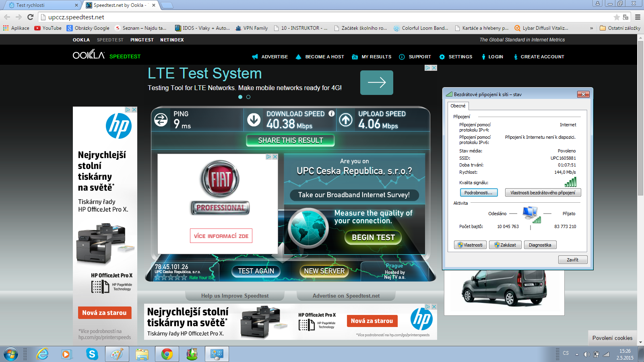Click the Vlastnosti button with the shield icon
This screenshot has width=644, height=362.
click(x=470, y=245)
